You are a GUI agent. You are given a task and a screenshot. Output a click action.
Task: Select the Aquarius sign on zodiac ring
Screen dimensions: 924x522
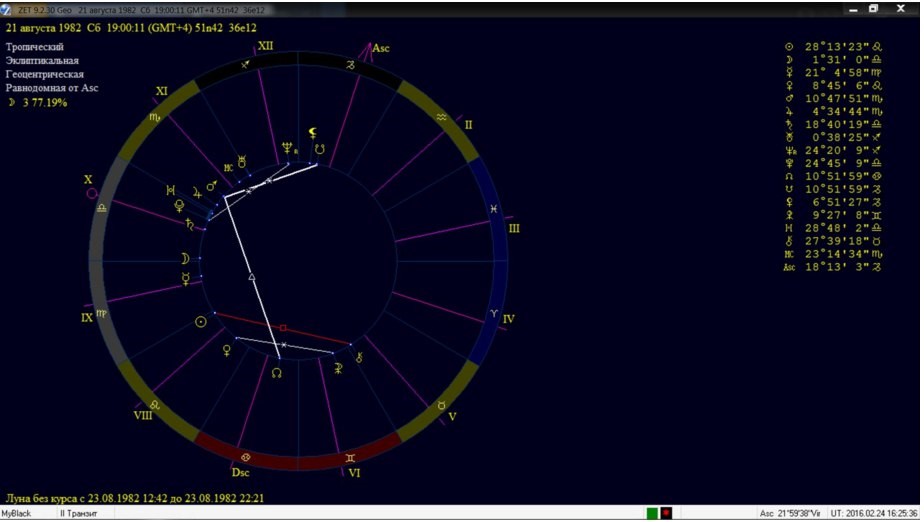(442, 117)
